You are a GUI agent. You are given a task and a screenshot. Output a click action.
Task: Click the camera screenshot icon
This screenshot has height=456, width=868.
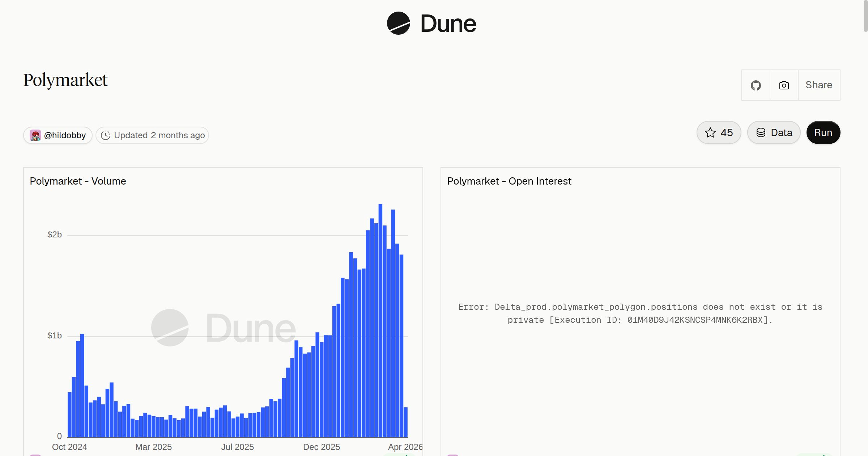[x=784, y=85]
